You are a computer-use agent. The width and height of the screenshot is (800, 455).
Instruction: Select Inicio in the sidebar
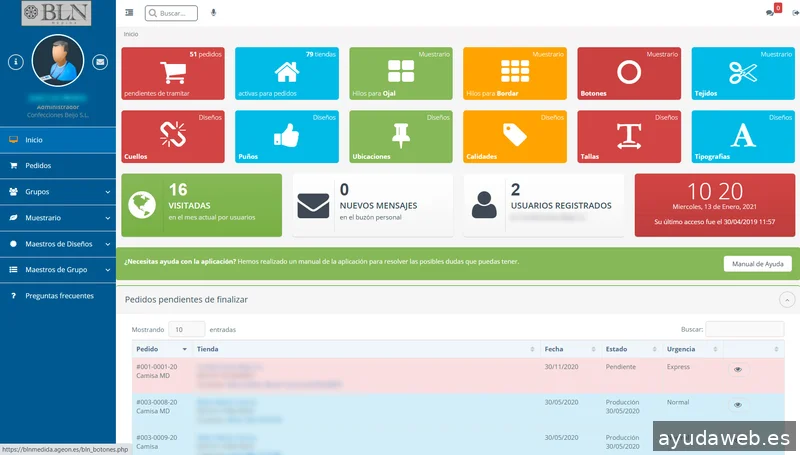point(58,140)
